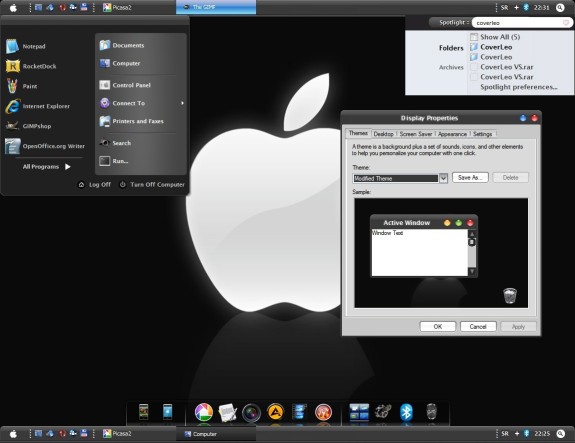Click the Log Off button
This screenshot has width=575, height=443.
(x=94, y=184)
